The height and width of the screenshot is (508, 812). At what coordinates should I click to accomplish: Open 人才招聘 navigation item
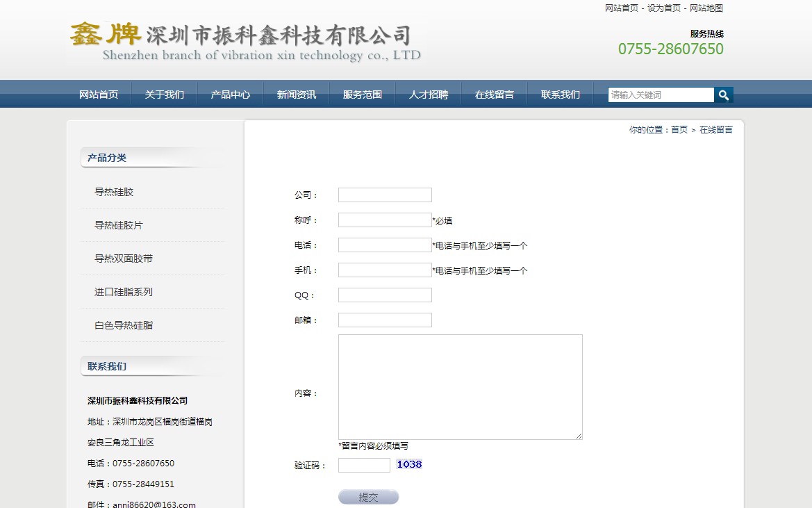pos(429,95)
